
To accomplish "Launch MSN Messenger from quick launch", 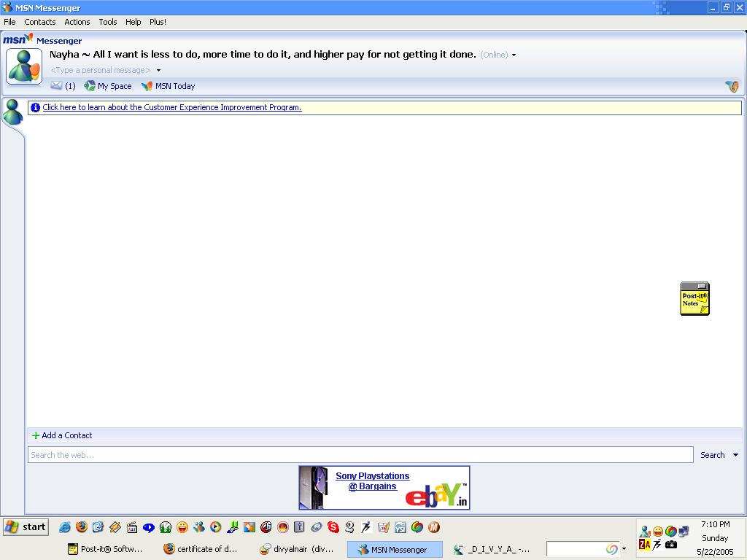I will tap(198, 527).
